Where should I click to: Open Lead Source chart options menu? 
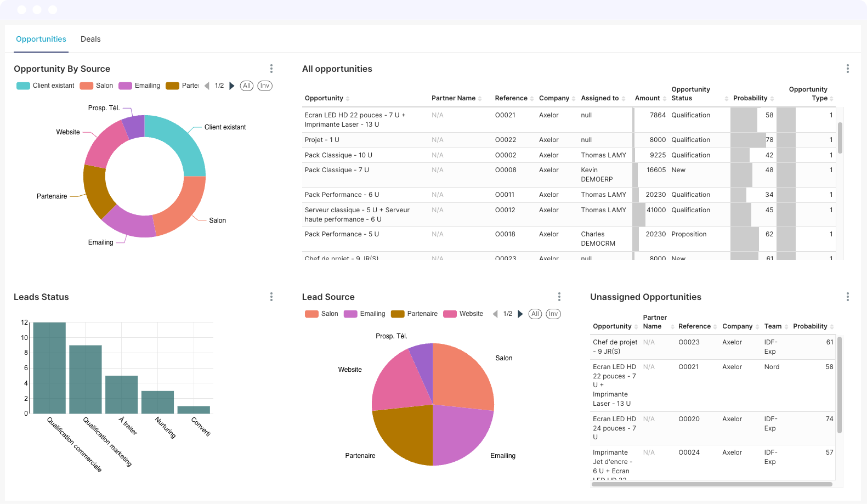559,297
